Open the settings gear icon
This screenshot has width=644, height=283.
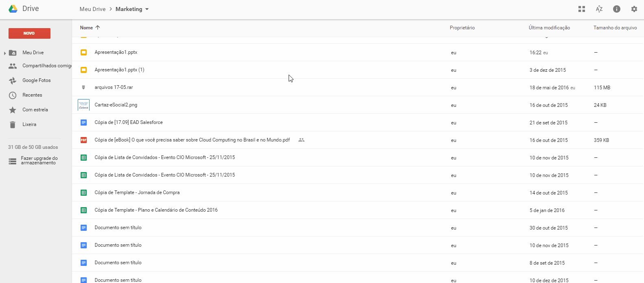pos(634,9)
